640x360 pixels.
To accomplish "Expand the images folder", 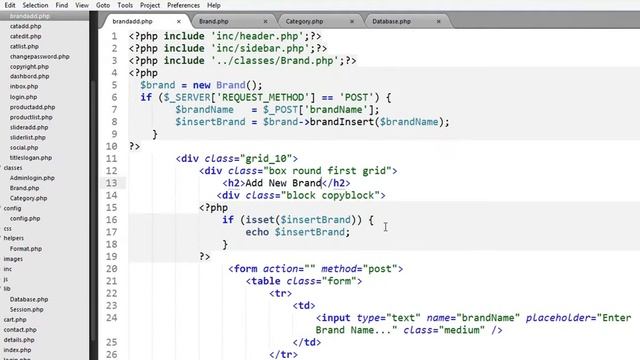I will click(x=13, y=259).
